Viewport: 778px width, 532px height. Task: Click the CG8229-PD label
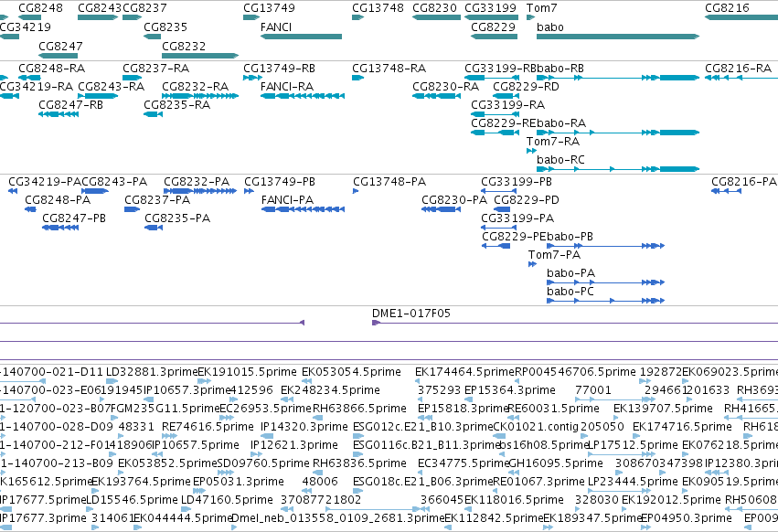(527, 200)
